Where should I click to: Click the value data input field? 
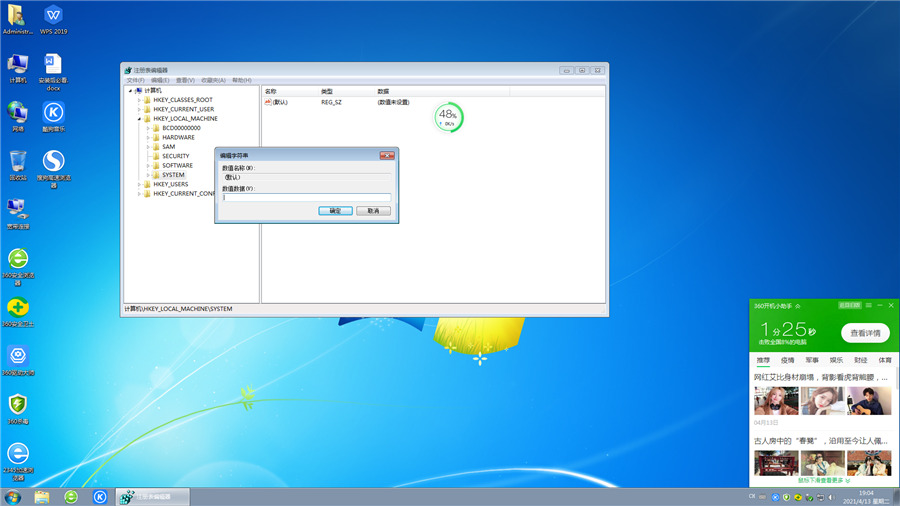pos(307,197)
